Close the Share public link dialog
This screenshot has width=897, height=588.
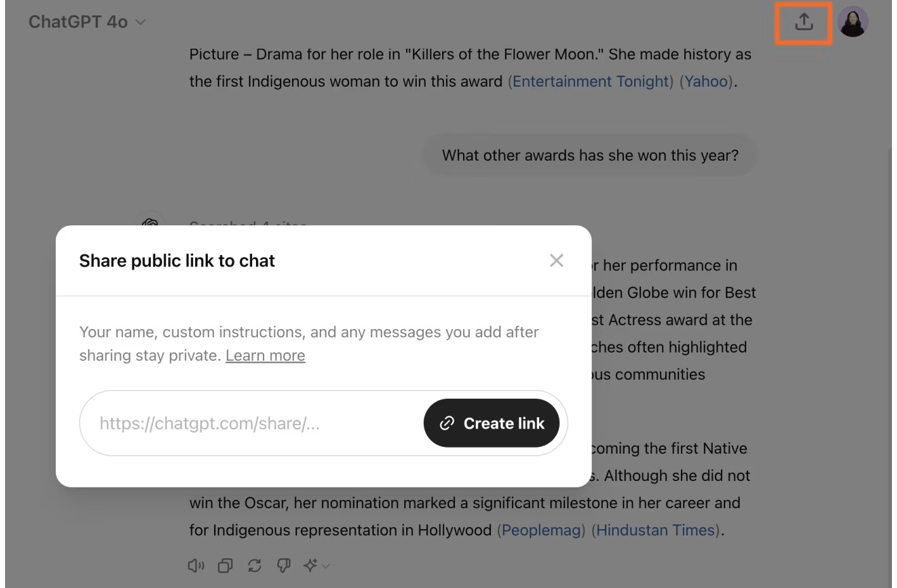556,261
